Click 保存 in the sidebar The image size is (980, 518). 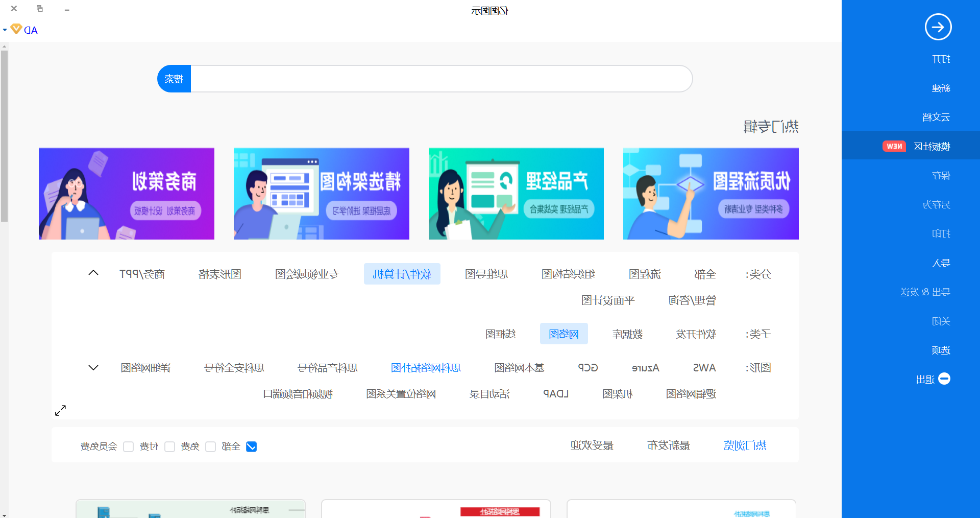click(x=941, y=176)
